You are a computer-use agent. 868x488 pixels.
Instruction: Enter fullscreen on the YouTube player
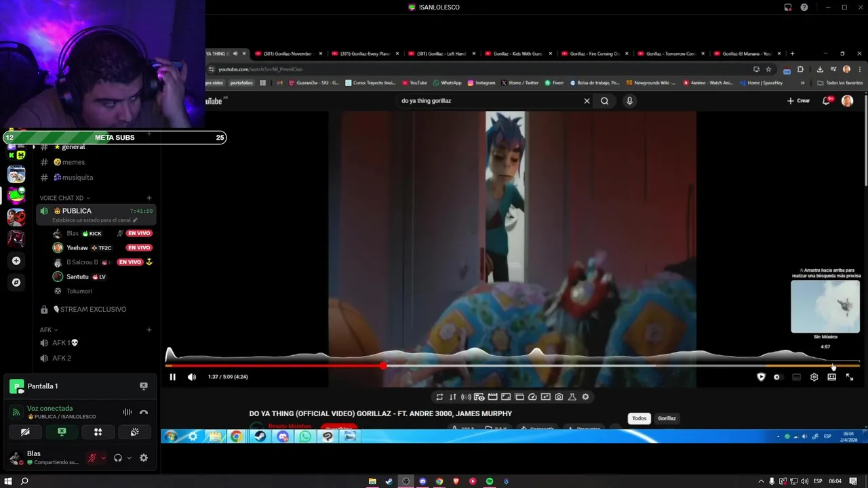(x=850, y=377)
